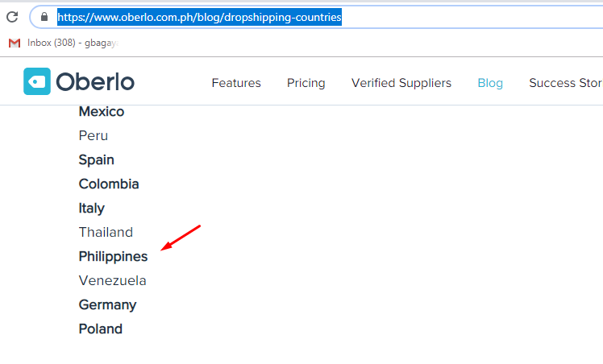Click the Italy entry
The height and width of the screenshot is (364, 603).
pyautogui.click(x=92, y=209)
